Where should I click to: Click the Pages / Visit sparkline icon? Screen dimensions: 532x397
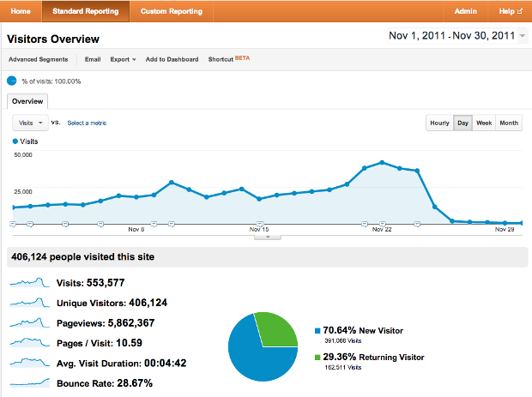click(x=29, y=343)
